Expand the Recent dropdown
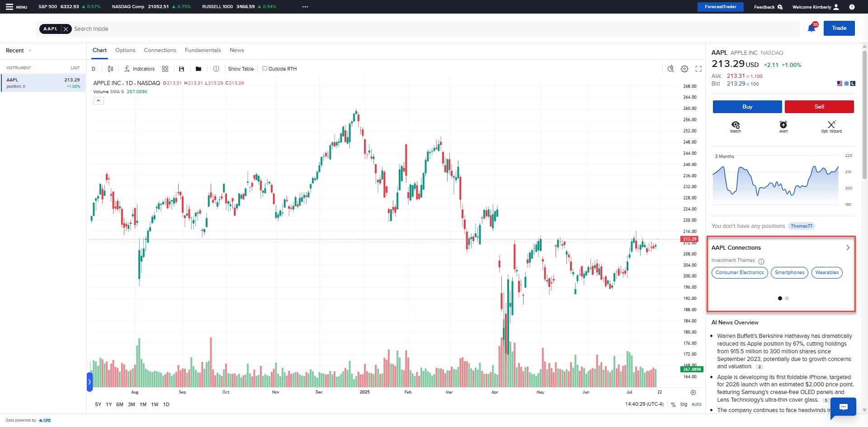Image resolution: width=868 pixels, height=427 pixels. (19, 51)
